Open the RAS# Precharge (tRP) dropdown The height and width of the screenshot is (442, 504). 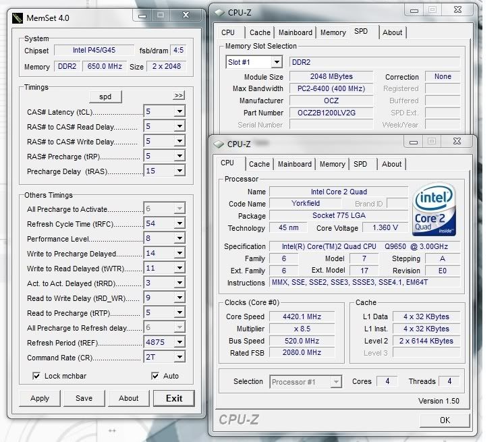pos(179,156)
